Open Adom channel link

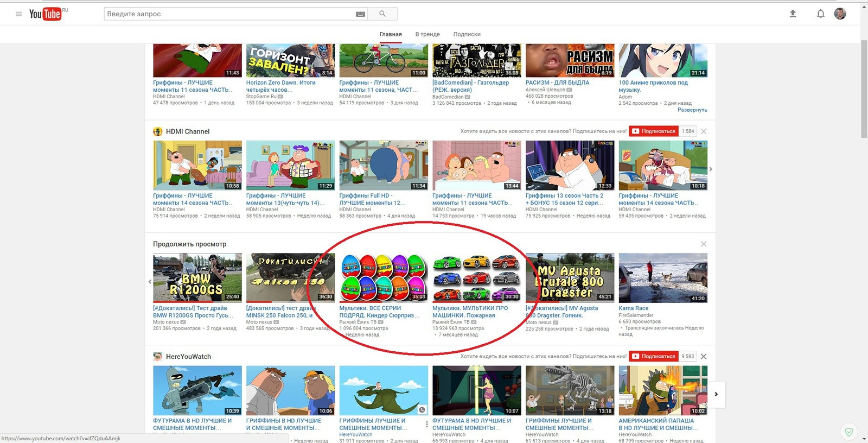625,97
